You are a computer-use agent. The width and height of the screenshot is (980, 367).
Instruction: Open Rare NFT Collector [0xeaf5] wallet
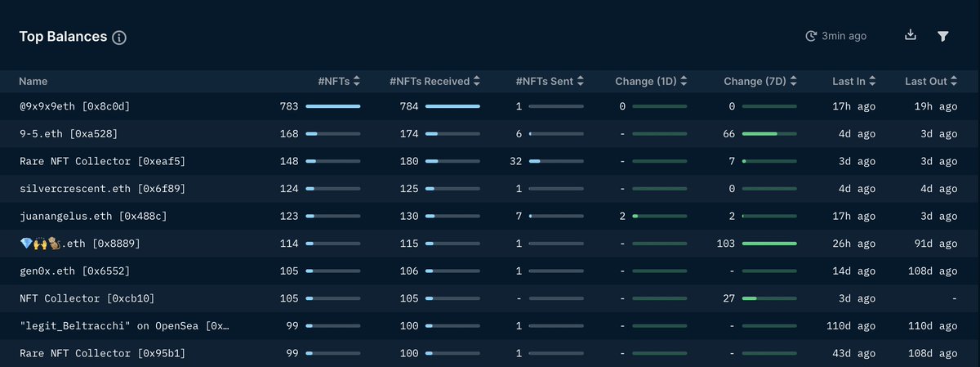[x=102, y=161]
